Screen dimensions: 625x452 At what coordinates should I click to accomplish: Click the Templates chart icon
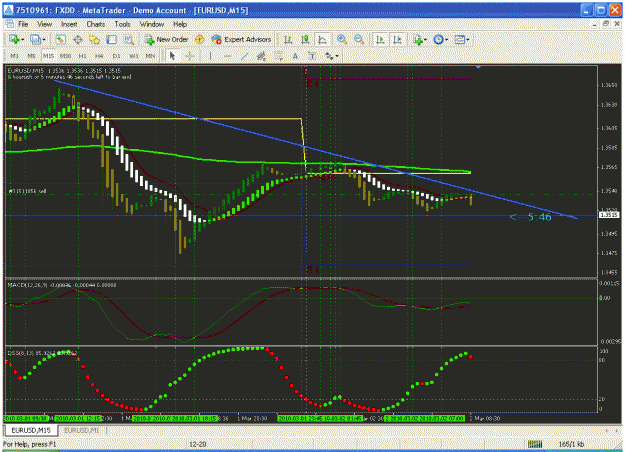[x=460, y=39]
